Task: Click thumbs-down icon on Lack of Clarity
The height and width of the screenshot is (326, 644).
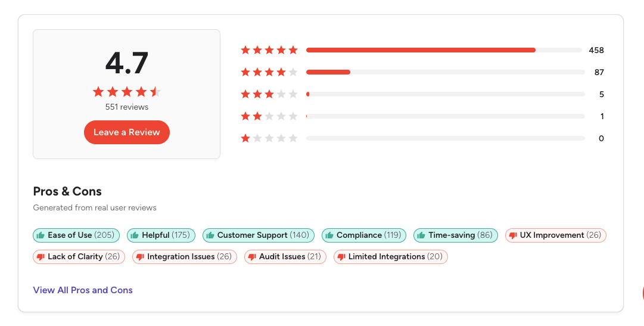Action: tap(41, 257)
